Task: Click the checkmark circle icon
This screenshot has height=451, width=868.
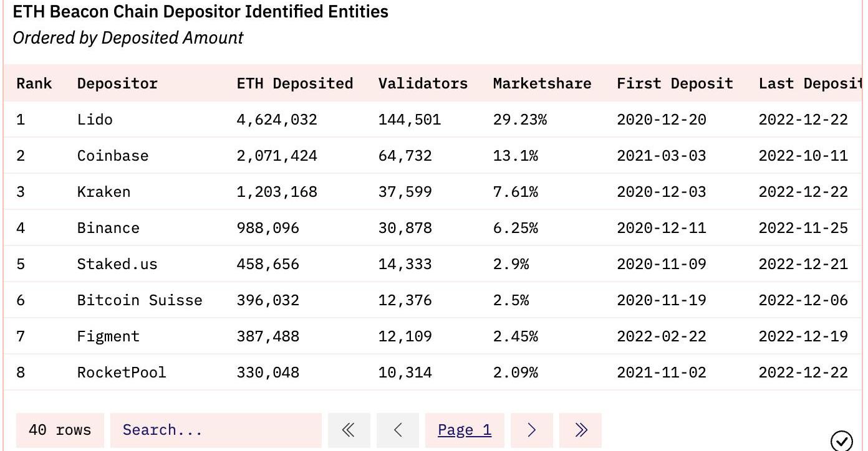Action: (x=841, y=441)
